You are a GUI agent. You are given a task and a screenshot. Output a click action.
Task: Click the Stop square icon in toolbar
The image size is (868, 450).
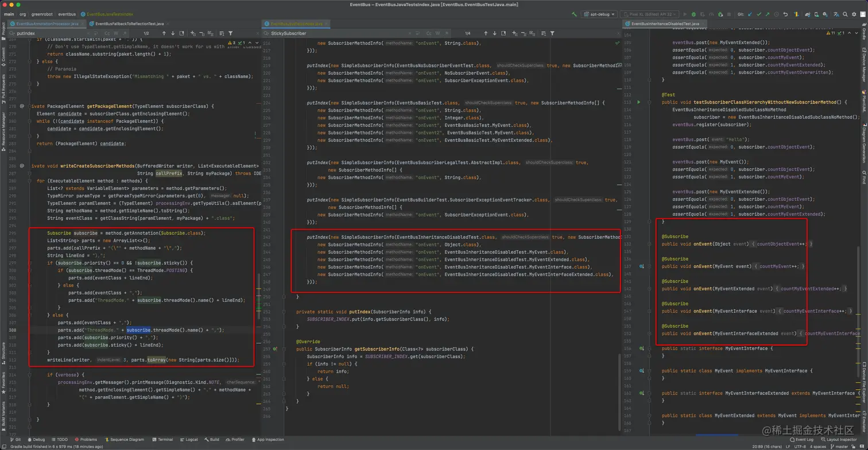(x=729, y=14)
